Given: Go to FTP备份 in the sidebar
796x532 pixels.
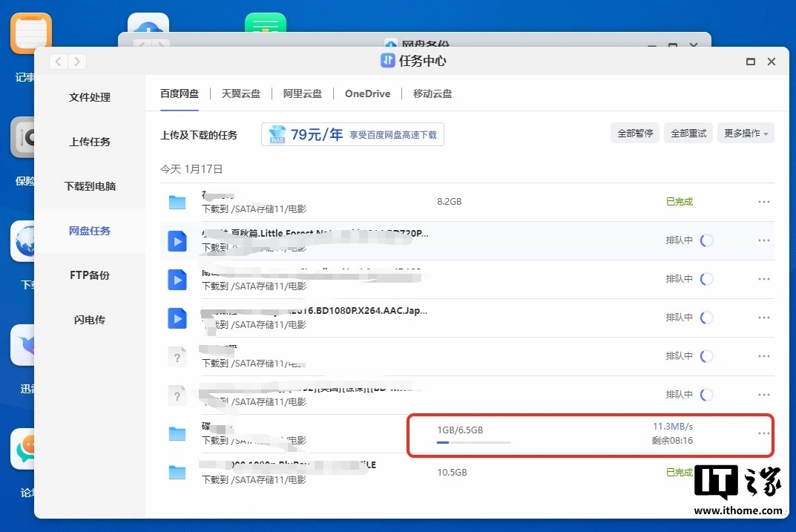Looking at the screenshot, I should click(x=90, y=275).
